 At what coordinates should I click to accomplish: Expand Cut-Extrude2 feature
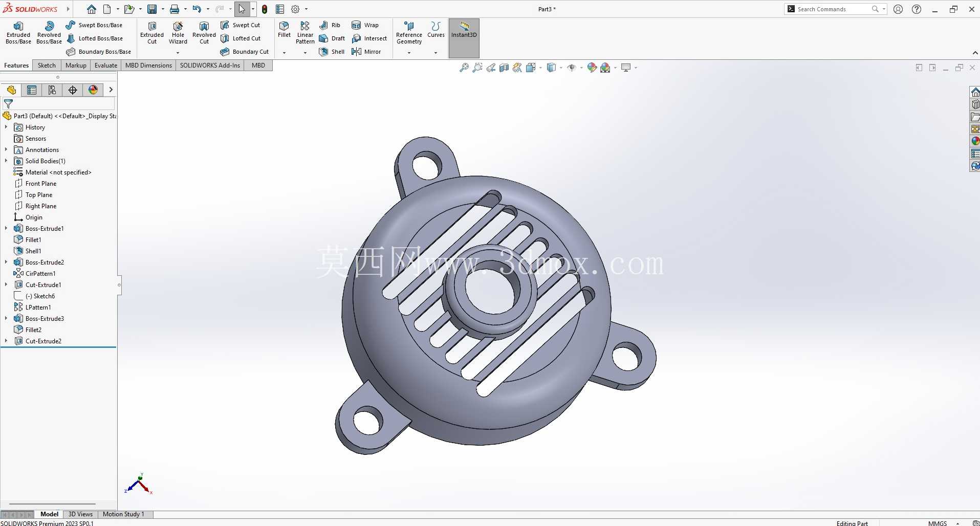point(6,341)
